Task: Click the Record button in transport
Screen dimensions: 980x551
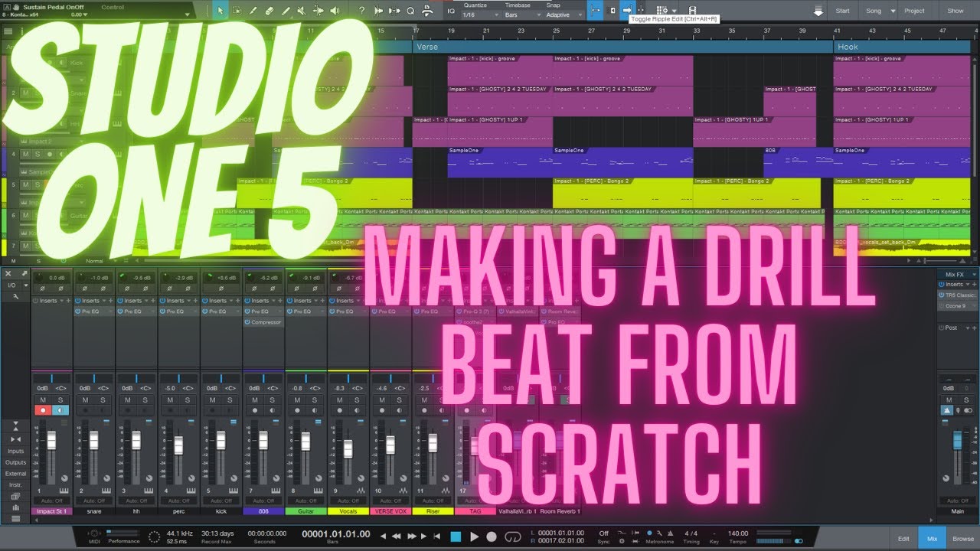Action: coord(492,537)
